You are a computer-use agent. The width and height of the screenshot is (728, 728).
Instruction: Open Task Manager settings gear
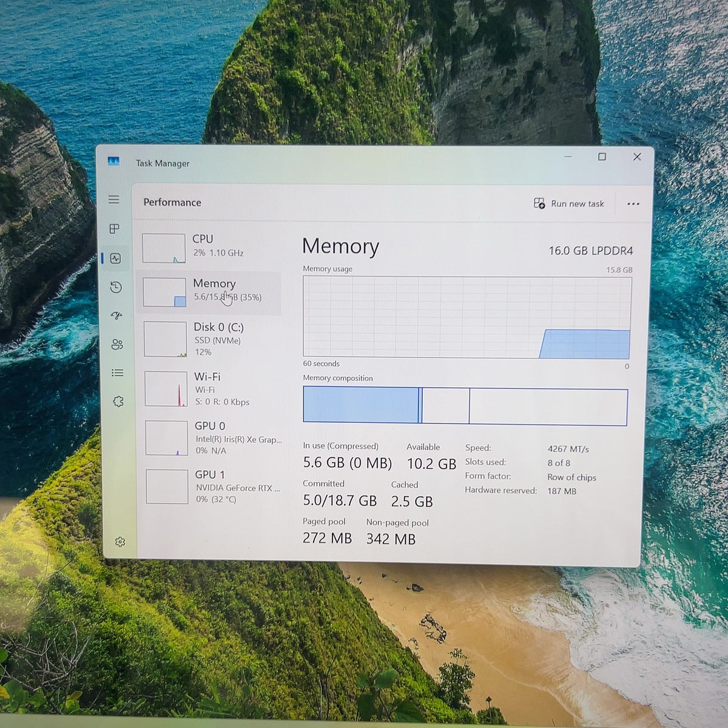(x=120, y=542)
